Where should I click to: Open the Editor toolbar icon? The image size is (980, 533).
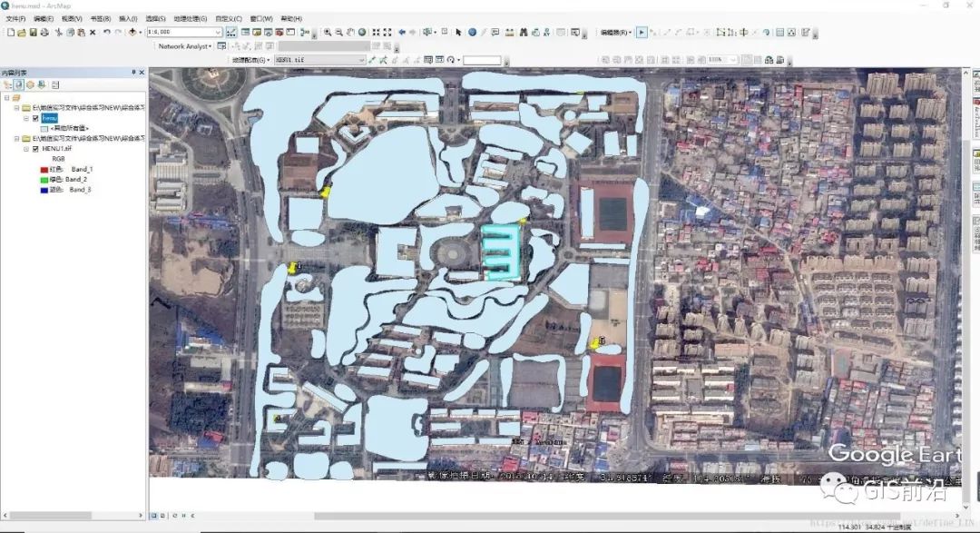coord(231,32)
